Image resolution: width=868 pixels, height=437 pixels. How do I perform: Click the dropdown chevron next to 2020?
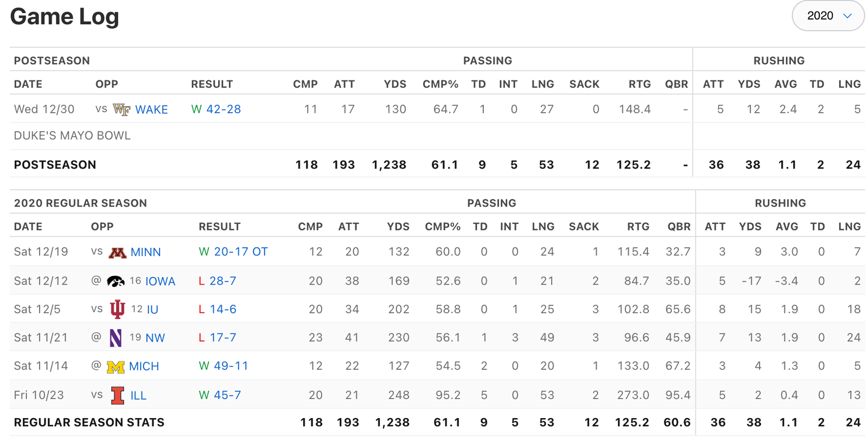[x=847, y=16]
